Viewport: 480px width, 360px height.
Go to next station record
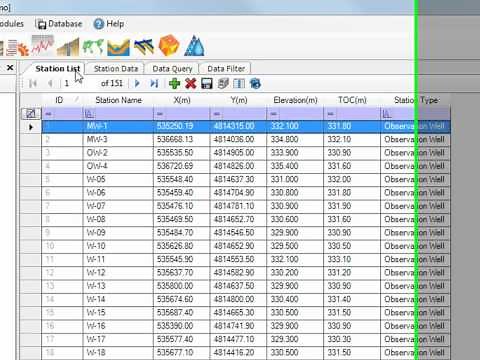coord(137,83)
